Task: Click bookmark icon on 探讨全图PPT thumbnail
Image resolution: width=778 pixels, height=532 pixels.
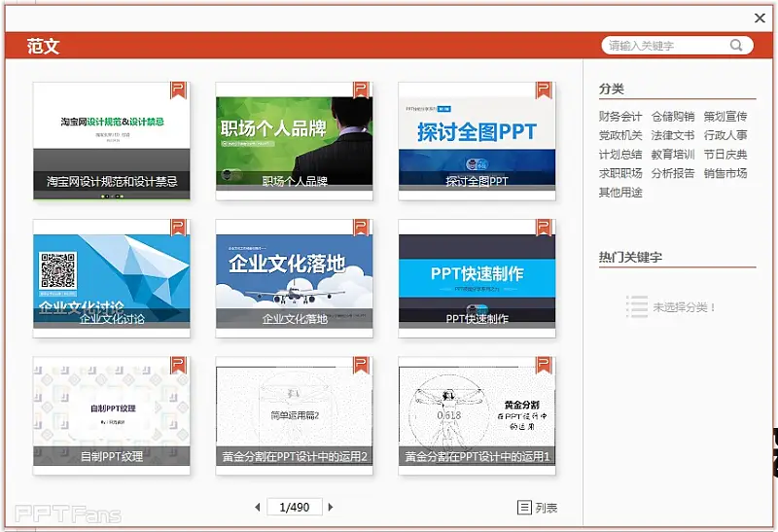Action: pos(544,89)
